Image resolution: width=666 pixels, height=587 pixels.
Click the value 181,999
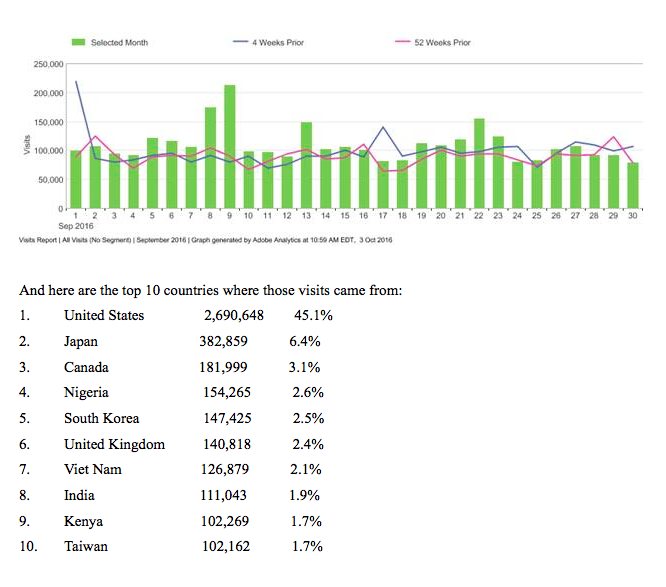coord(223,367)
